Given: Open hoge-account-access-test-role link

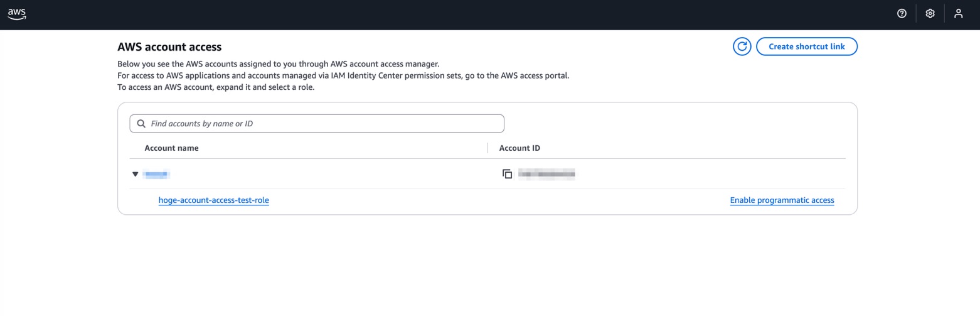Looking at the screenshot, I should 214,200.
